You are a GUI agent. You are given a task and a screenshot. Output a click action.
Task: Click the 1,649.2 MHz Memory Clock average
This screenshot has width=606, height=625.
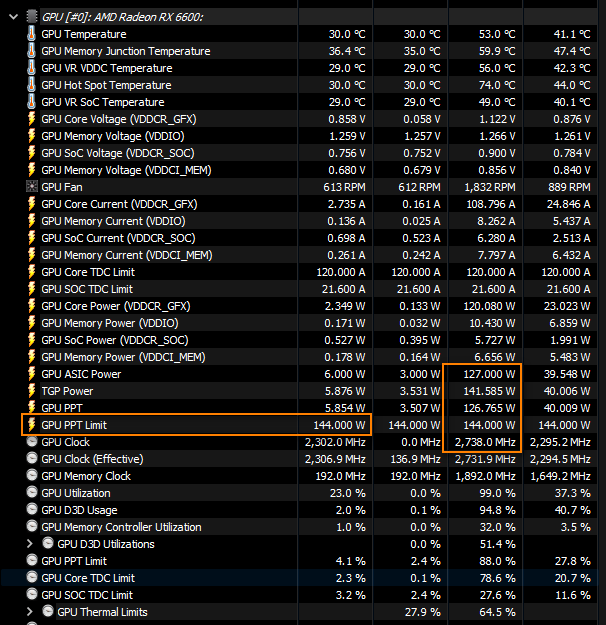560,476
